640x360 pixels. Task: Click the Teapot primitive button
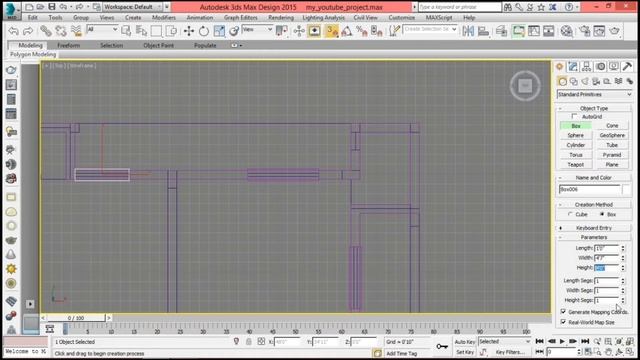576,165
